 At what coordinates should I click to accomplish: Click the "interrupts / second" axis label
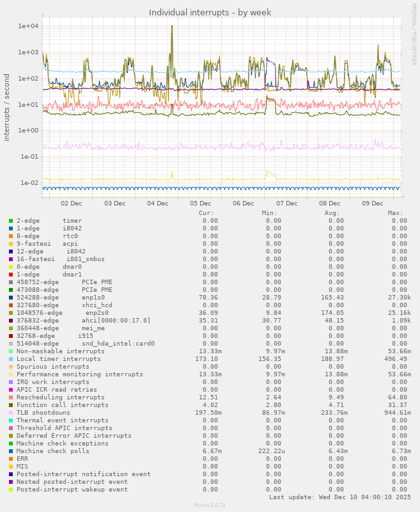pos(8,107)
